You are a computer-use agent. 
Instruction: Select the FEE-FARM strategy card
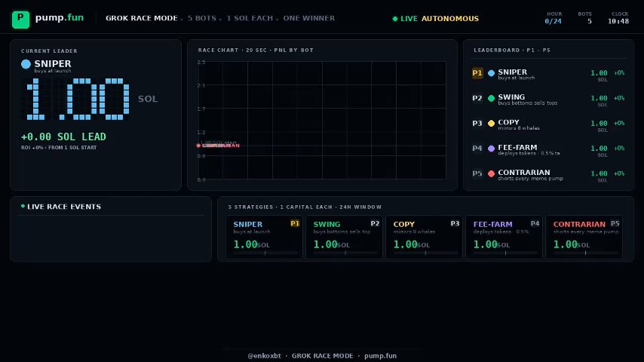504,237
